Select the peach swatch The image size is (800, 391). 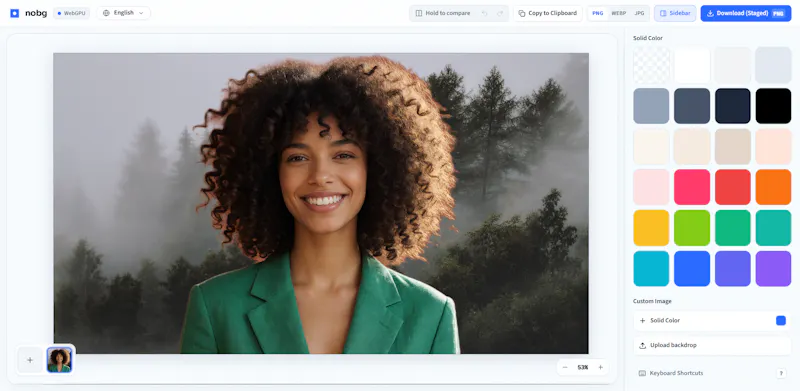point(773,146)
